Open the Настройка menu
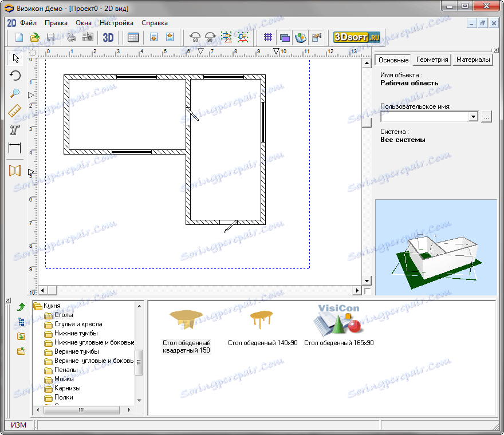Image resolution: width=504 pixels, height=435 pixels. pyautogui.click(x=116, y=23)
